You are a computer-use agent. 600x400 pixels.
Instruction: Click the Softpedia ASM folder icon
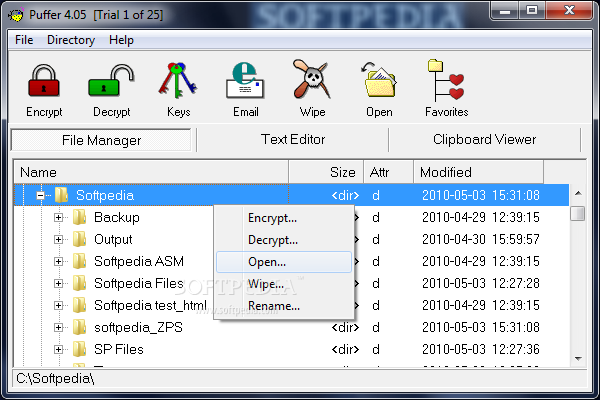pyautogui.click(x=79, y=261)
